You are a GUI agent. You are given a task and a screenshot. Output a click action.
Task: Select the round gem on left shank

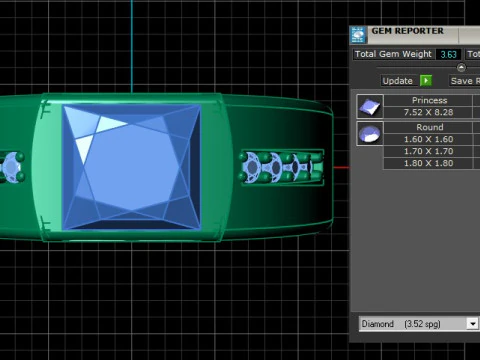click(x=12, y=167)
